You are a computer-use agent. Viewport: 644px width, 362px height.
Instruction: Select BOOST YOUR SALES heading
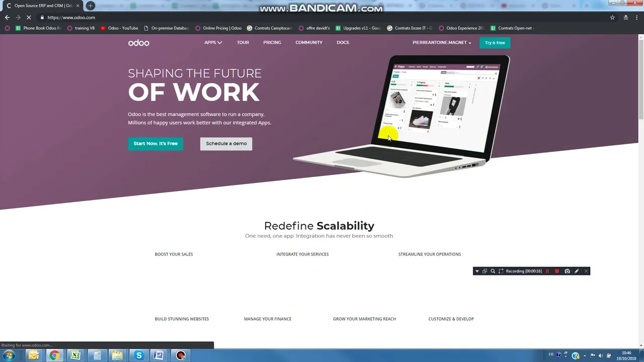[x=174, y=254]
